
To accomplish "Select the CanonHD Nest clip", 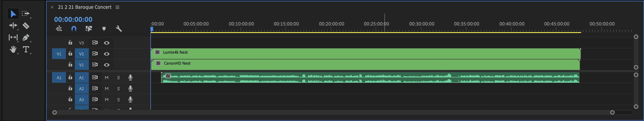I will coord(365,64).
